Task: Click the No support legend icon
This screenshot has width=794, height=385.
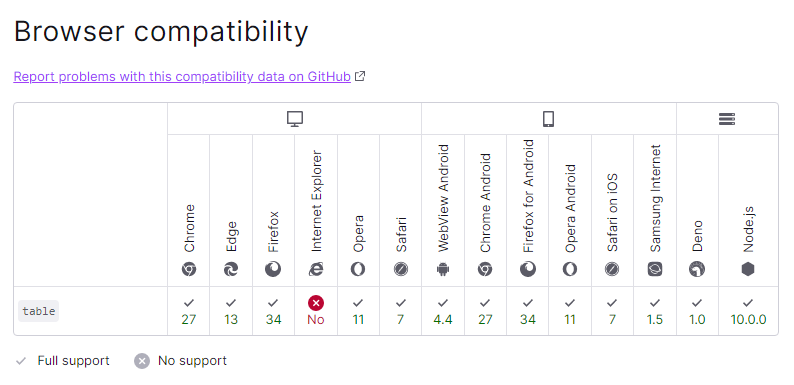Action: click(x=142, y=361)
